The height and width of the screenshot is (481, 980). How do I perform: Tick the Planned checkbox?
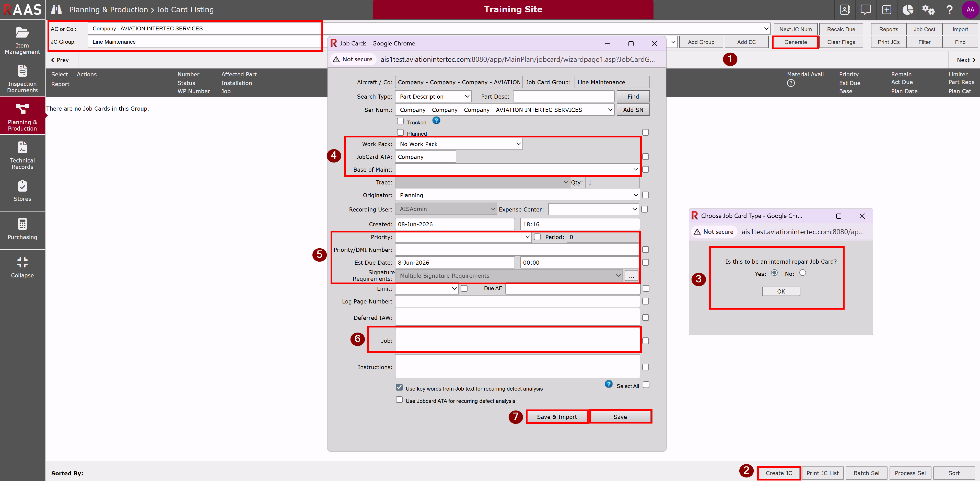(400, 132)
